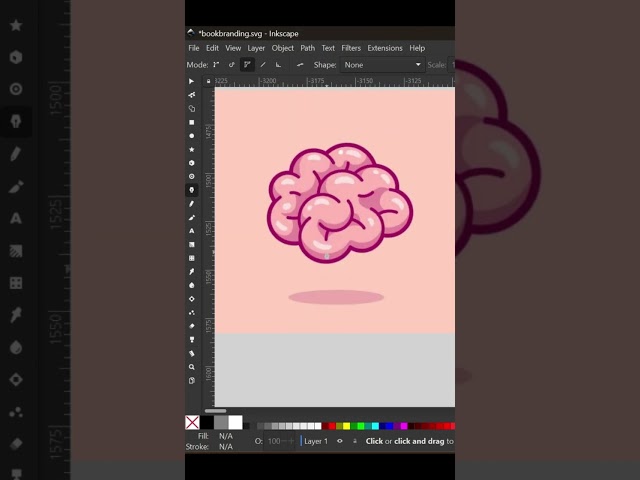The height and width of the screenshot is (480, 640).
Task: Open the File menu
Action: pos(193,48)
